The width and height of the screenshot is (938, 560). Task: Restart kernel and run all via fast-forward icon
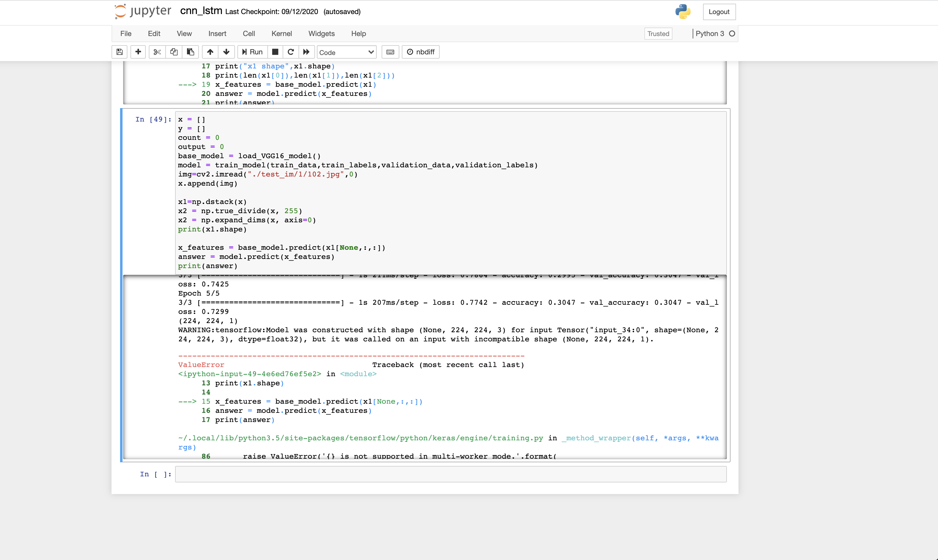(306, 52)
